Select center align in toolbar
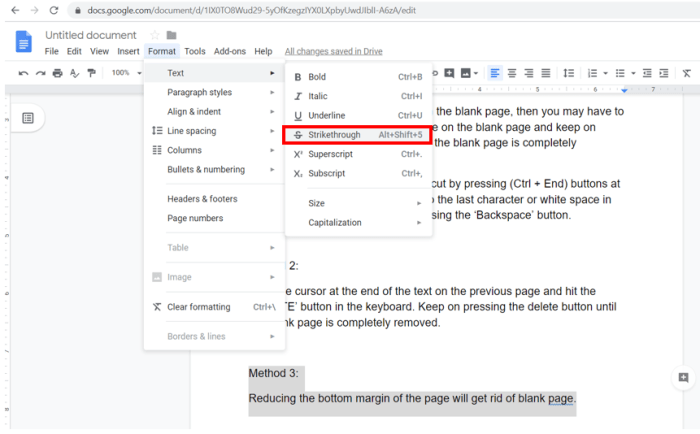This screenshot has width=700, height=434. [512, 73]
